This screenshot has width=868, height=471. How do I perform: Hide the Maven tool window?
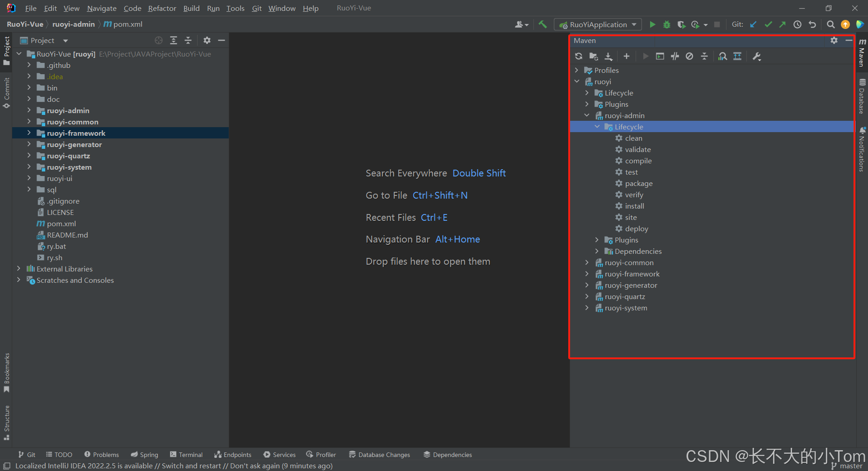point(849,40)
